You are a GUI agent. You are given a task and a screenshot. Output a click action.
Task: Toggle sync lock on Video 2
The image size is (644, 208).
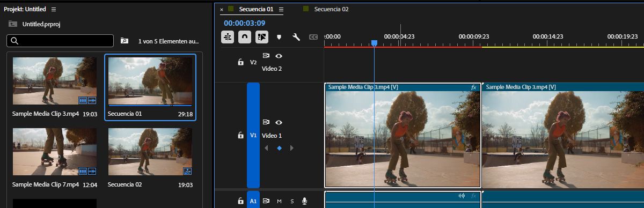coord(266,56)
